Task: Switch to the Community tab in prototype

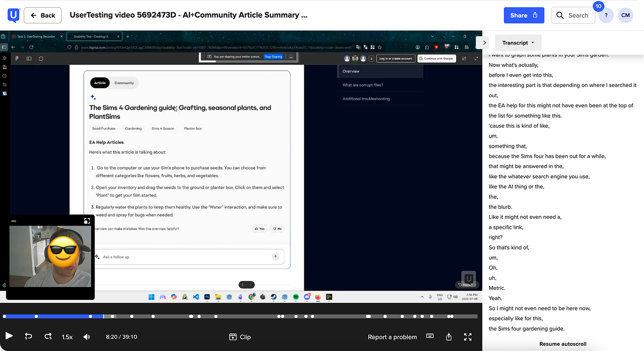Action: pyautogui.click(x=124, y=83)
